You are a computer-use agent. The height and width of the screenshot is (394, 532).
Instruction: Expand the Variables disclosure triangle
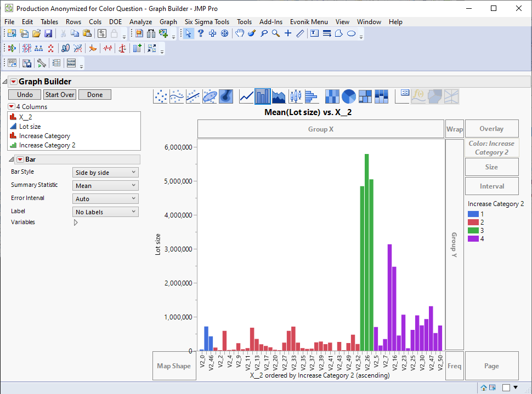click(76, 222)
